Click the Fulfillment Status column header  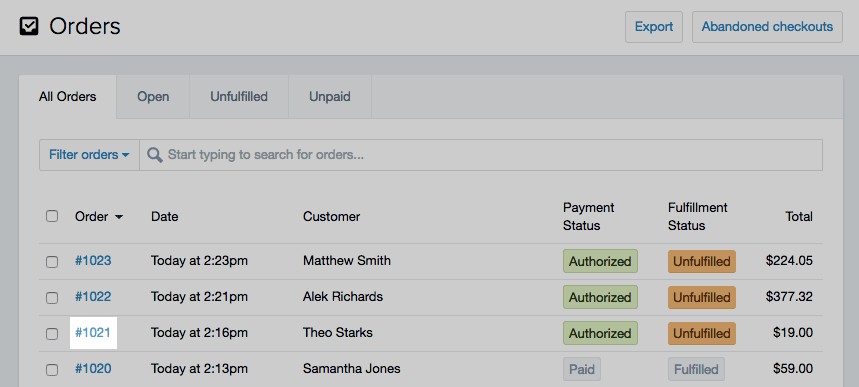click(698, 217)
